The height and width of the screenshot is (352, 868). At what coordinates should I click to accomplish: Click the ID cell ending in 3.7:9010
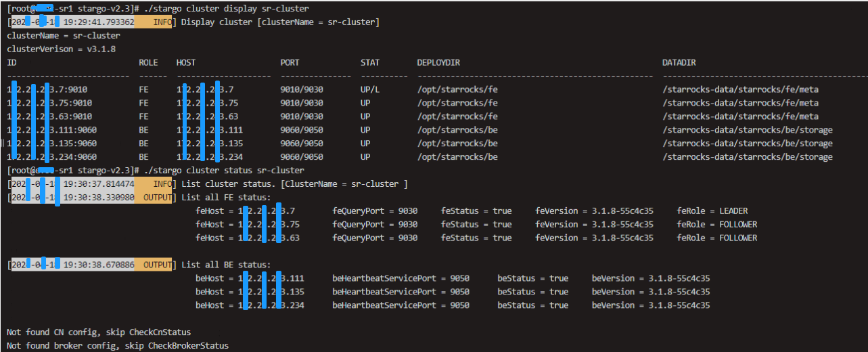click(x=47, y=89)
